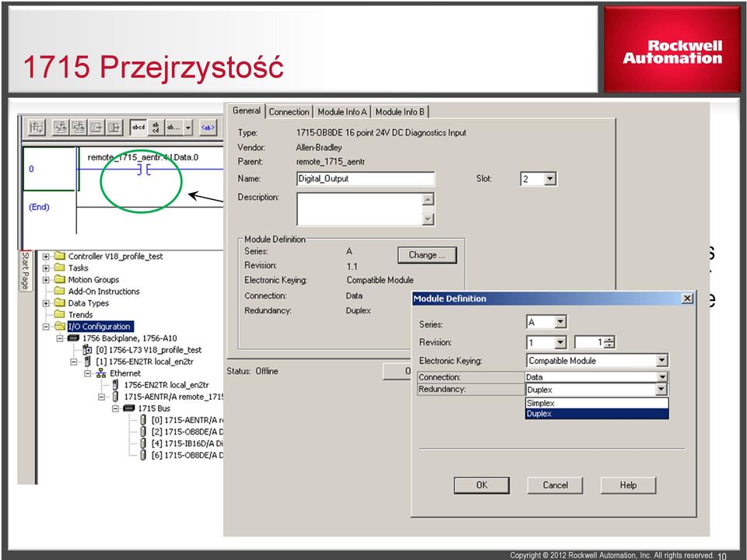Expand the Controller V18_profile_test node
747x560 pixels.
point(46,256)
